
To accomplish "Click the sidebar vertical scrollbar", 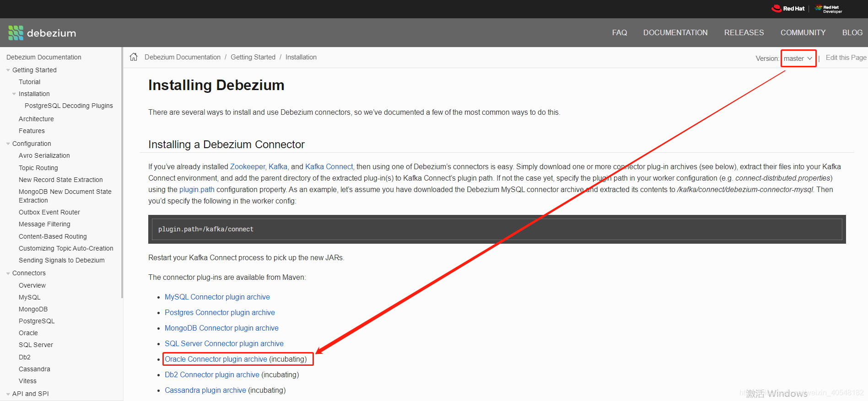I will (x=122, y=173).
